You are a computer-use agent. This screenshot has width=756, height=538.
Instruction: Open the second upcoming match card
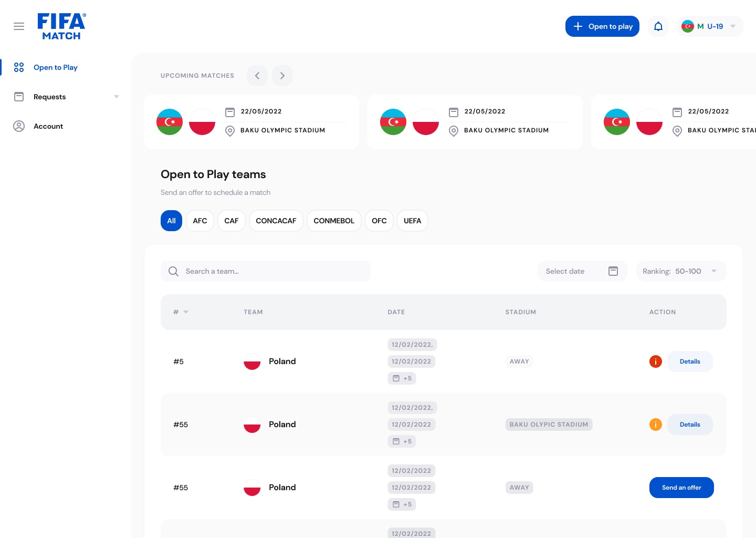pyautogui.click(x=475, y=122)
